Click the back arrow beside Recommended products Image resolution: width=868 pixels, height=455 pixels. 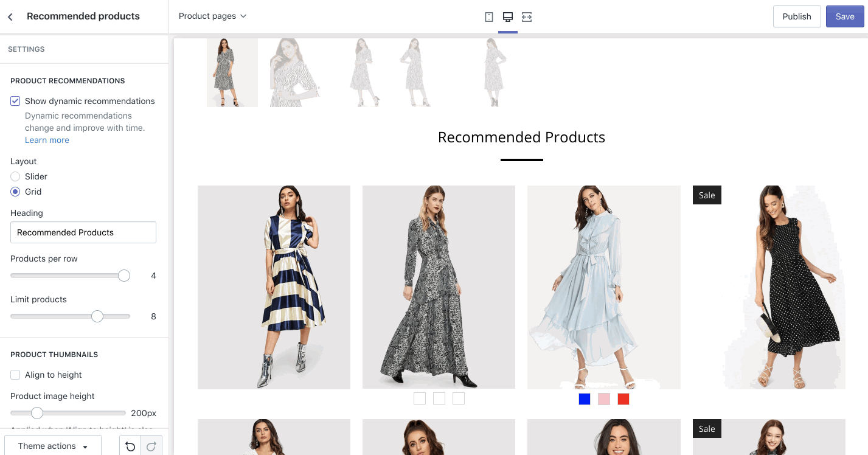pos(10,17)
